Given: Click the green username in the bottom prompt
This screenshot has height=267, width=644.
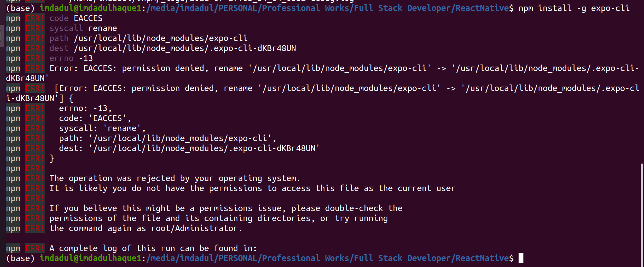Looking at the screenshot, I should click(x=91, y=258).
